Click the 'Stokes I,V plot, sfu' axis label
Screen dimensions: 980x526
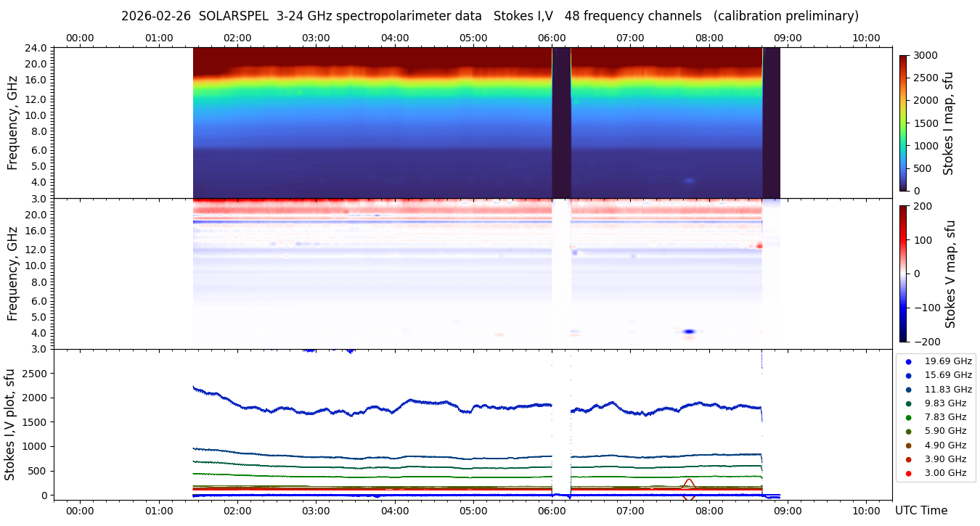(10, 424)
